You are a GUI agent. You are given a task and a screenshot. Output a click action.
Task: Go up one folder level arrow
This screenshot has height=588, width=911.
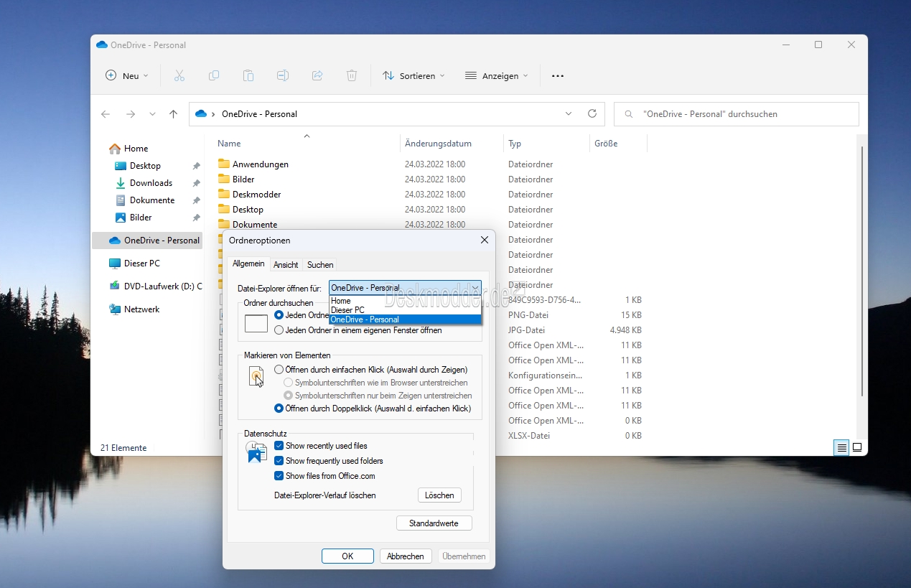coord(173,114)
